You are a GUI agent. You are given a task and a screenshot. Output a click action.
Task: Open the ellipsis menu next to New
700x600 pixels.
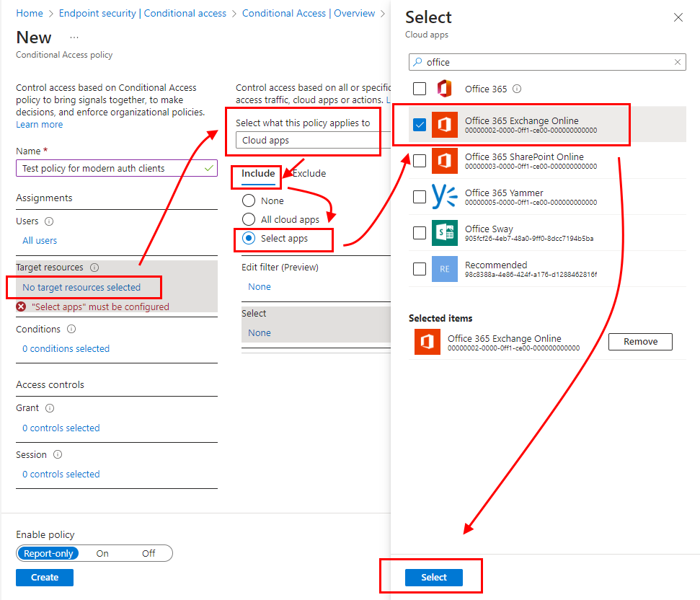pyautogui.click(x=74, y=37)
